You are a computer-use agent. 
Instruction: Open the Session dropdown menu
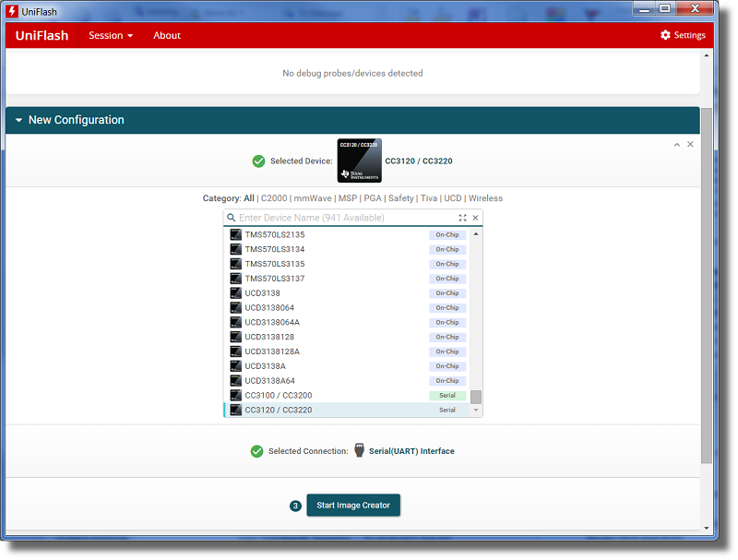point(111,35)
